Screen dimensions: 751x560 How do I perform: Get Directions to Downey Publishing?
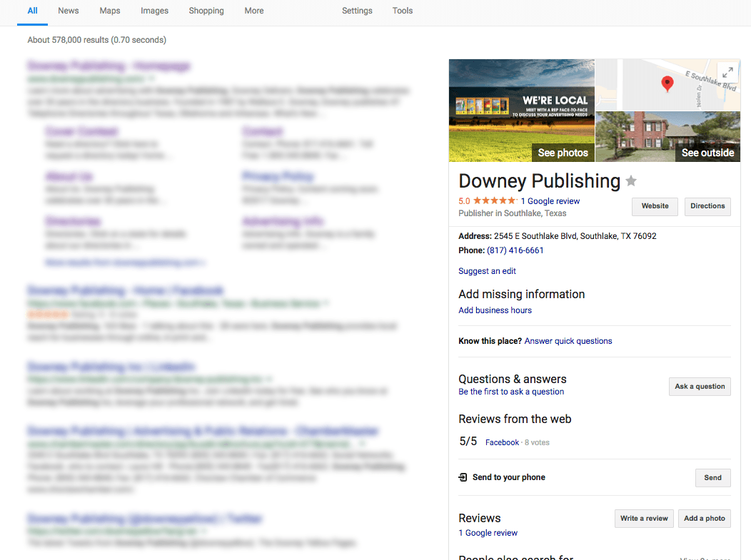(707, 206)
